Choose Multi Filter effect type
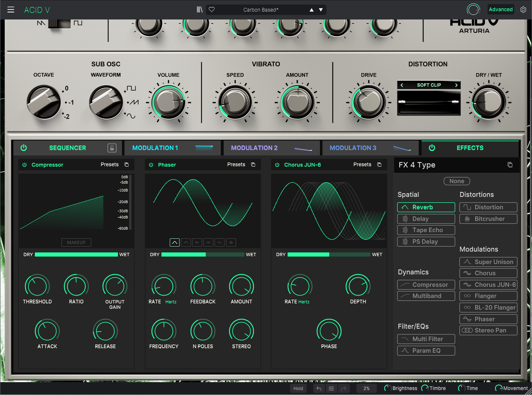This screenshot has width=532, height=395. 426,339
